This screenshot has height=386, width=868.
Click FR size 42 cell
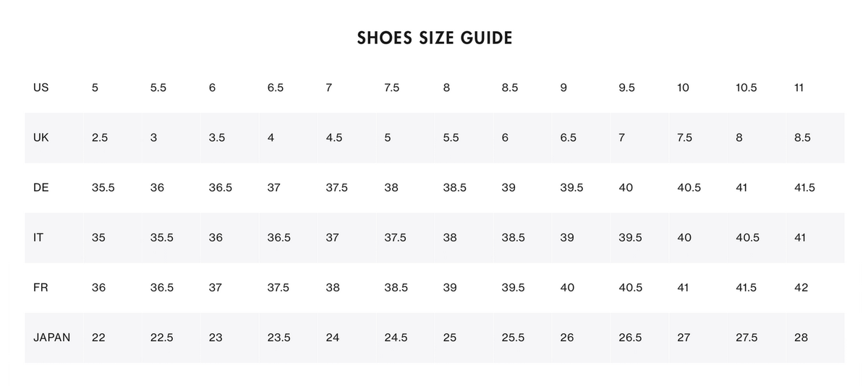pyautogui.click(x=801, y=287)
